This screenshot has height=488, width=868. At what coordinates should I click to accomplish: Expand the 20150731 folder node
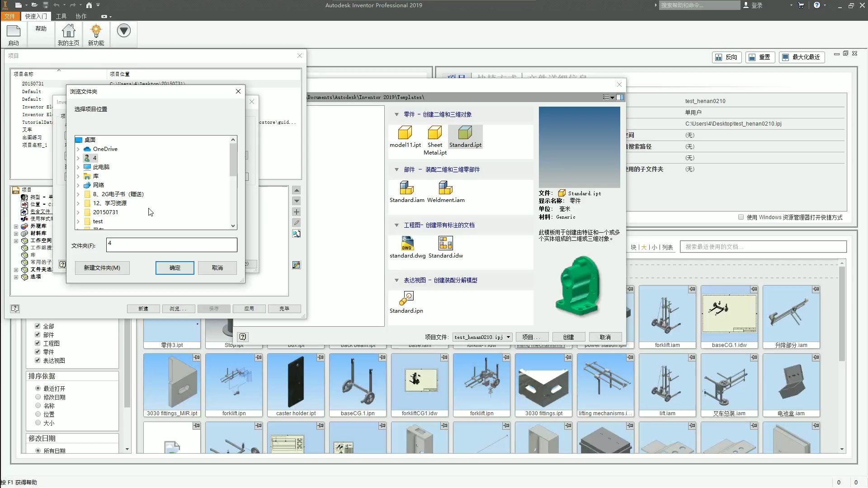tap(78, 212)
